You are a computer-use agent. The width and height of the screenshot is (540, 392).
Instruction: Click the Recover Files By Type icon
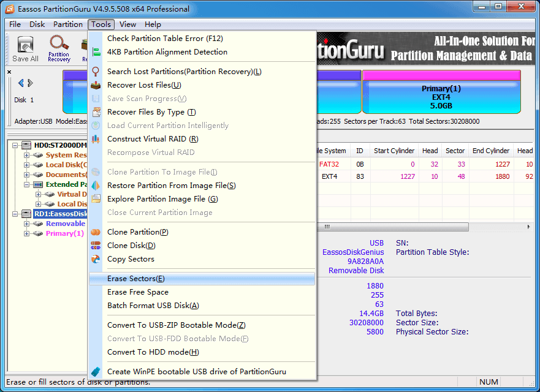coord(96,112)
